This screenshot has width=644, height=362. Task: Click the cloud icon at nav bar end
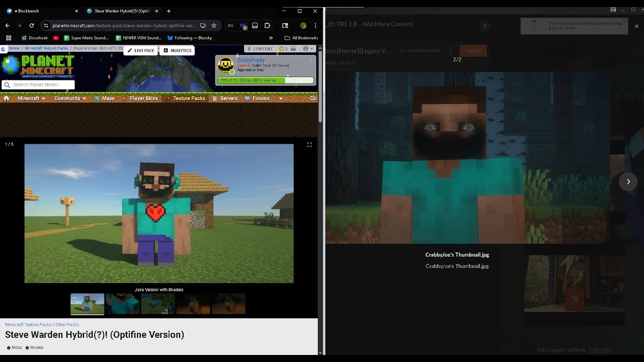(x=313, y=99)
